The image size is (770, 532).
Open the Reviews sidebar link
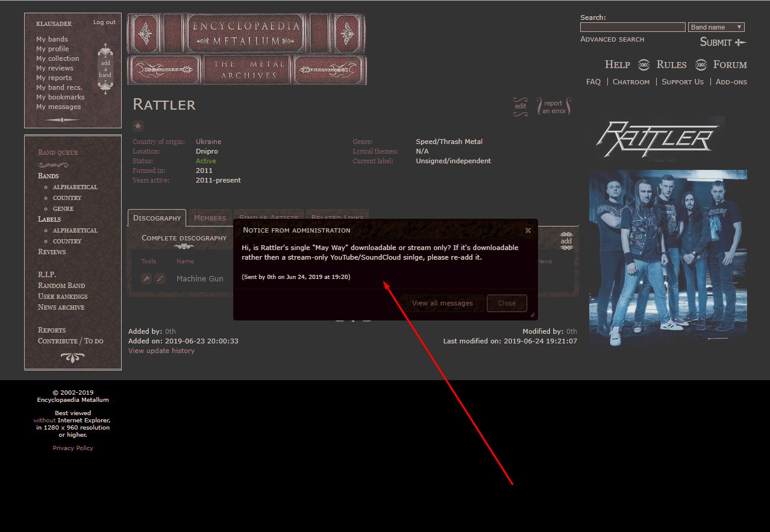coord(52,252)
